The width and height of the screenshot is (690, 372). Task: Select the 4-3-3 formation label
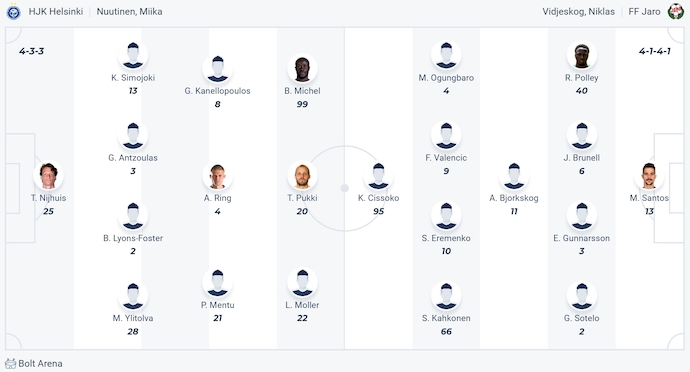(x=31, y=51)
